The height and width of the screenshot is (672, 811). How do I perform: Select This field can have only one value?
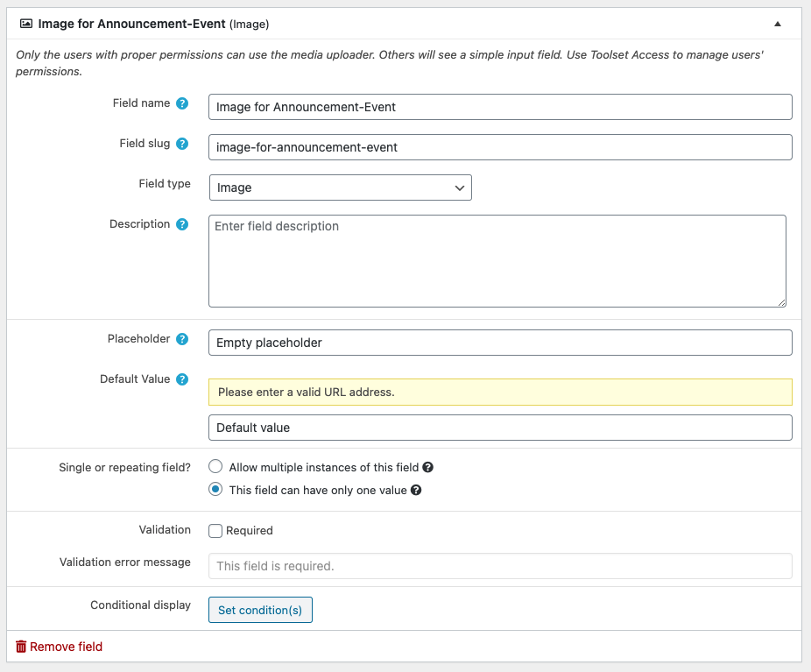[215, 490]
